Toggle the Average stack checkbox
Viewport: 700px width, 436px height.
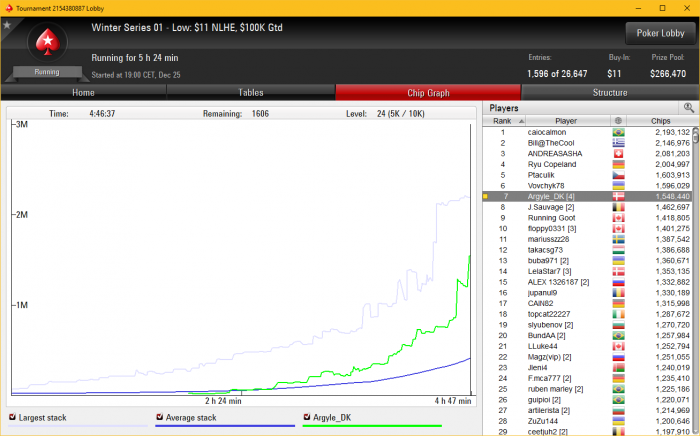(x=160, y=417)
